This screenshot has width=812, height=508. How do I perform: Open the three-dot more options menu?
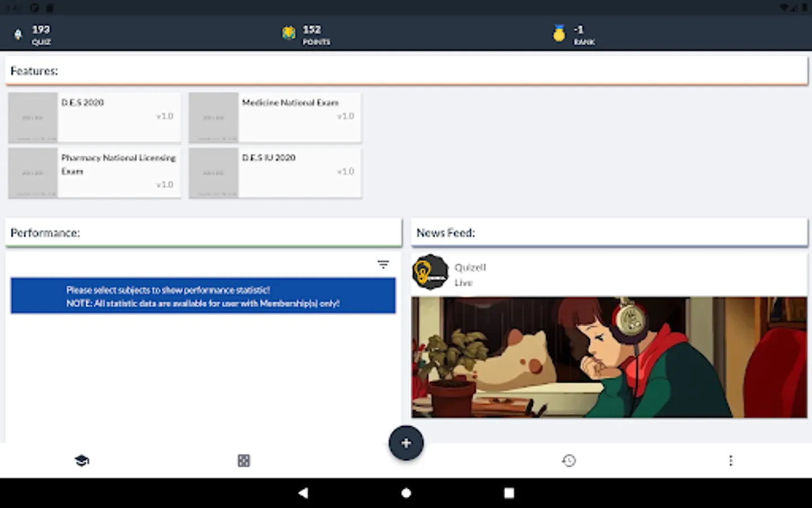pyautogui.click(x=731, y=461)
